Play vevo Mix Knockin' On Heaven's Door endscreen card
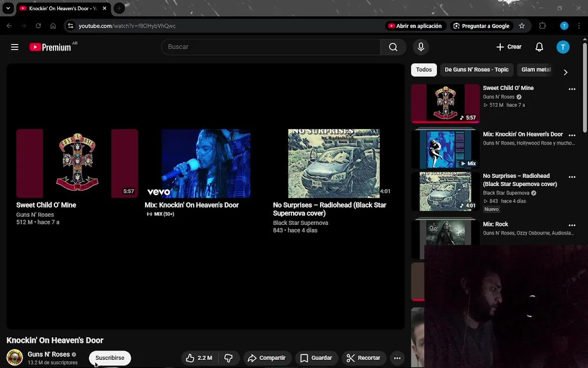Screen dimensions: 588x368 click(206, 164)
